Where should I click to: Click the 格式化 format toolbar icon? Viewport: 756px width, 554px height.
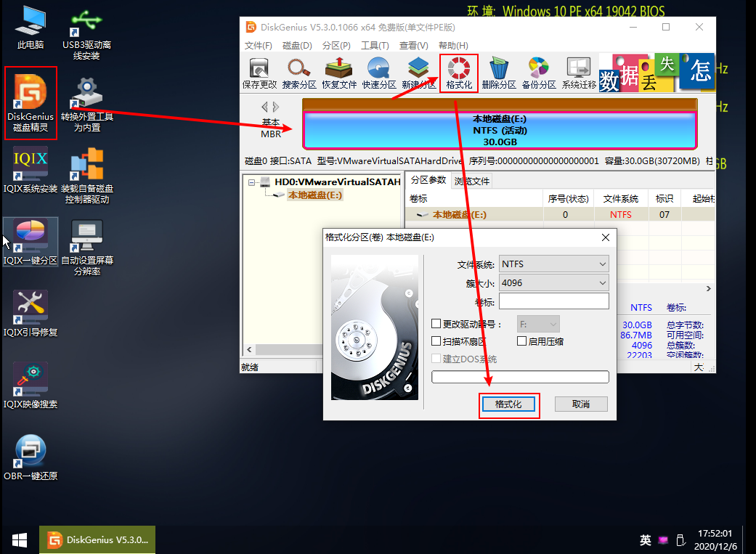pyautogui.click(x=459, y=73)
